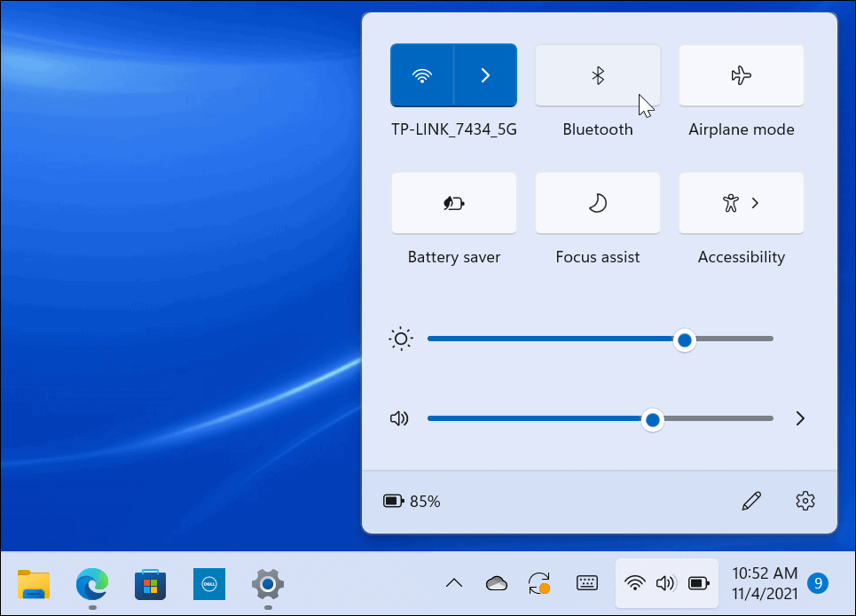Expand audio output options with the right arrow

[x=799, y=417]
